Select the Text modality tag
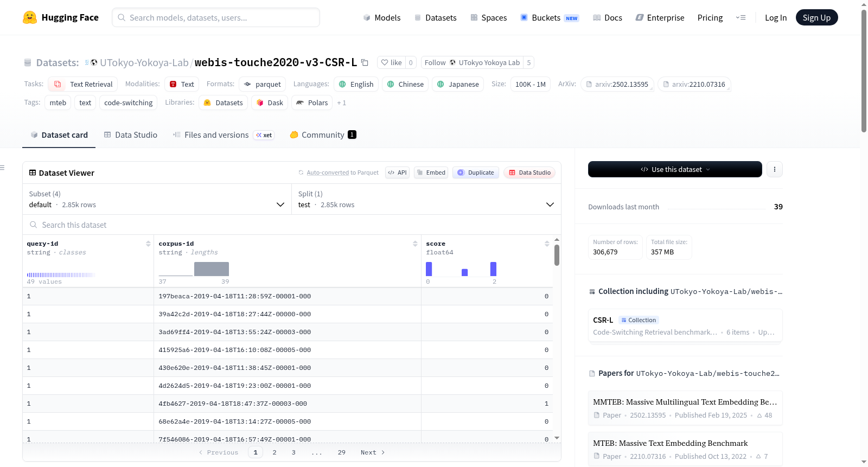 (x=182, y=84)
